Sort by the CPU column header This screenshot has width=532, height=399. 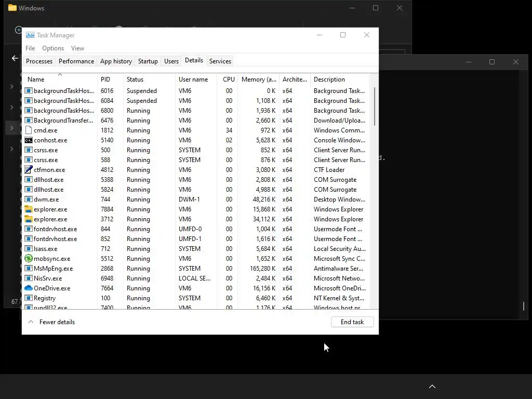(x=228, y=79)
